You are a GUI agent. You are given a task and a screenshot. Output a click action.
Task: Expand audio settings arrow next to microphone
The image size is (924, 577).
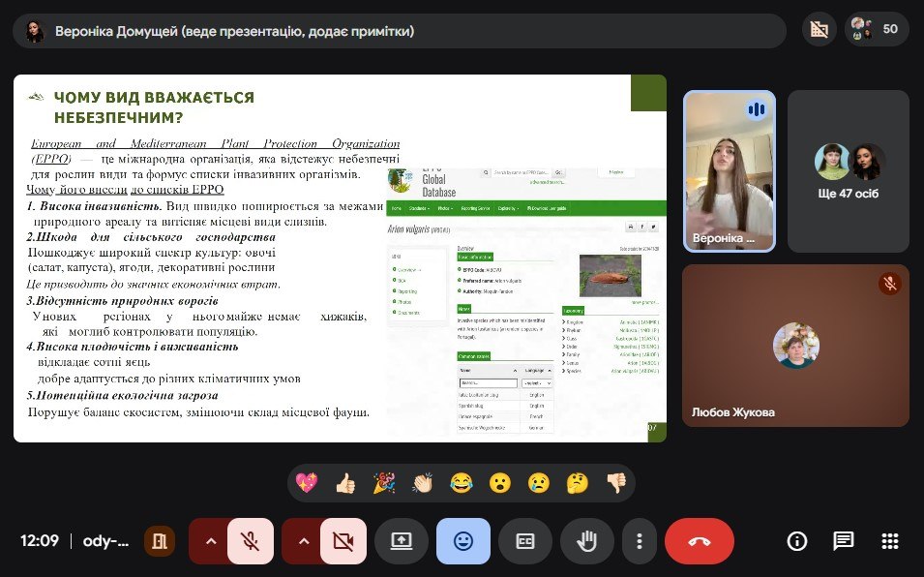(x=210, y=541)
